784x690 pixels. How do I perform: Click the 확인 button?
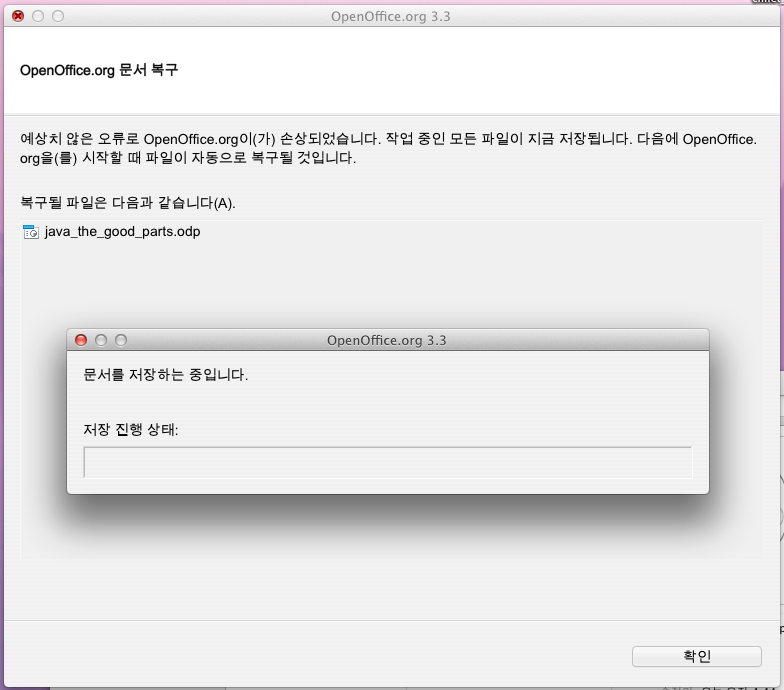(696, 656)
